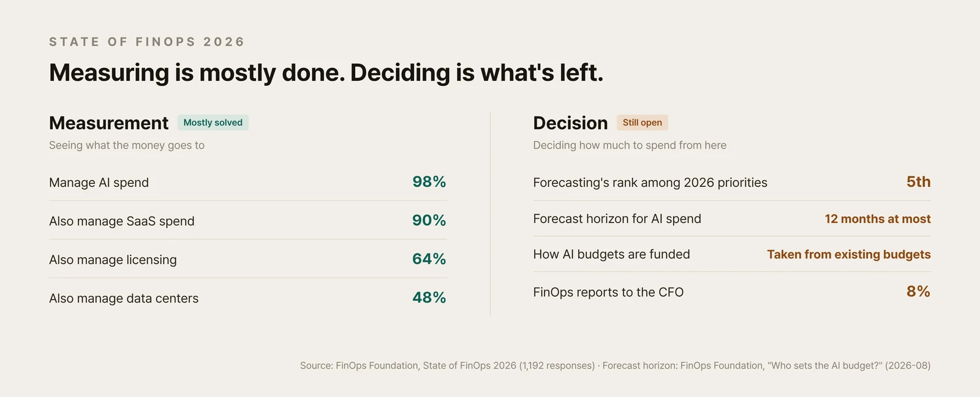This screenshot has height=397, width=980.
Task: Select the Measurement section heading
Action: pos(108,123)
